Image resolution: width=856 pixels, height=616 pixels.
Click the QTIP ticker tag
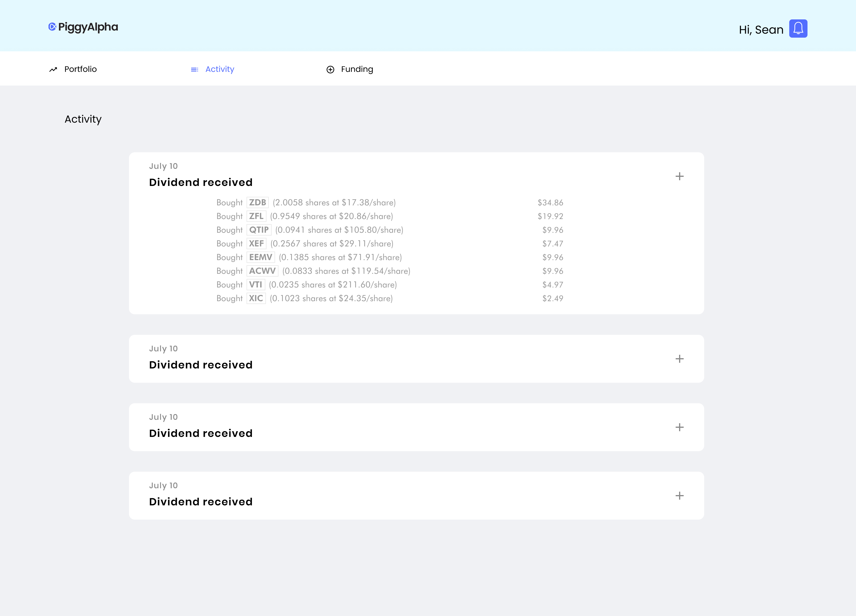point(259,230)
